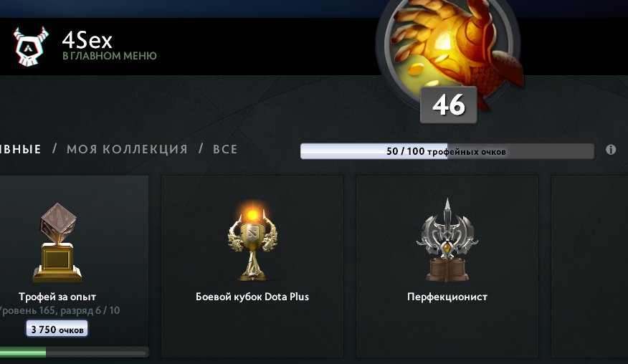Switch to the ВСЕ tab

[x=225, y=149]
